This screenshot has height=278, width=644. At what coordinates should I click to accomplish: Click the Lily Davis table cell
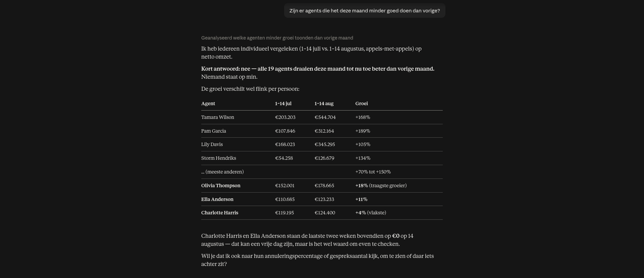coord(212,144)
